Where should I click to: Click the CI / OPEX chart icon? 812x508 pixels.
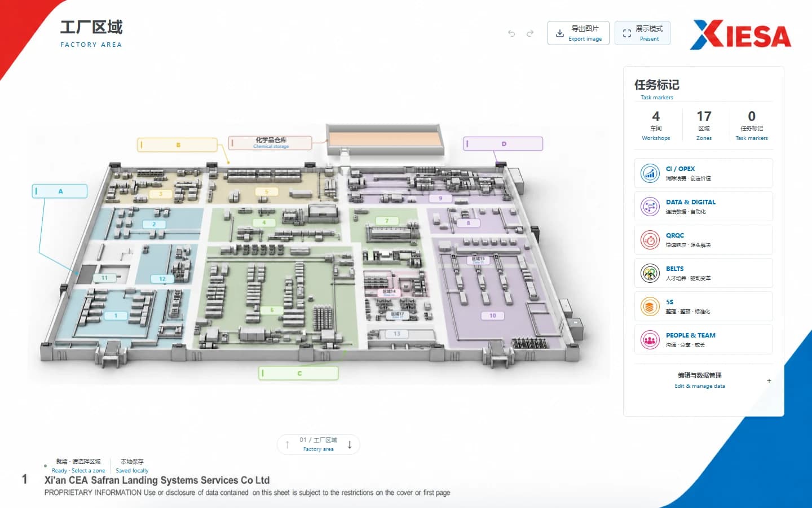(x=650, y=173)
